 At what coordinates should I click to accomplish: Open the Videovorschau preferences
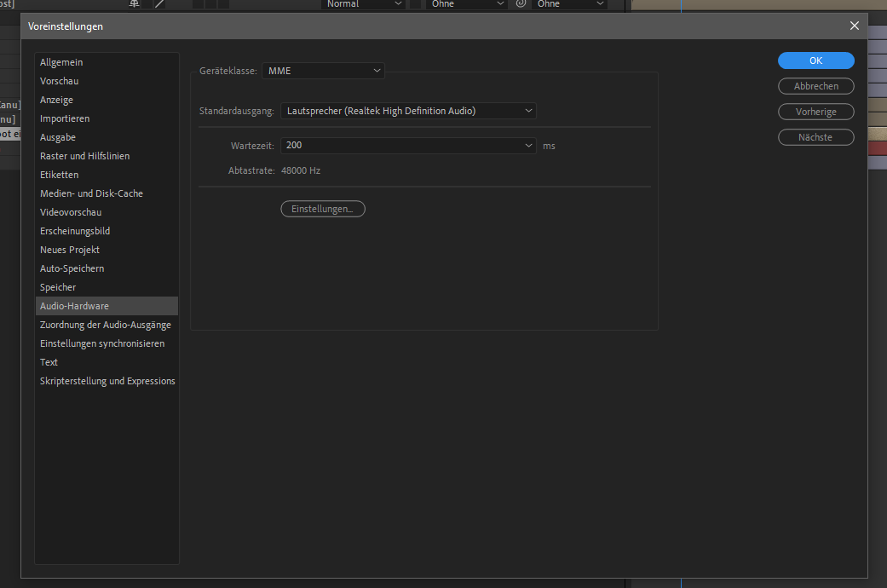click(107, 212)
